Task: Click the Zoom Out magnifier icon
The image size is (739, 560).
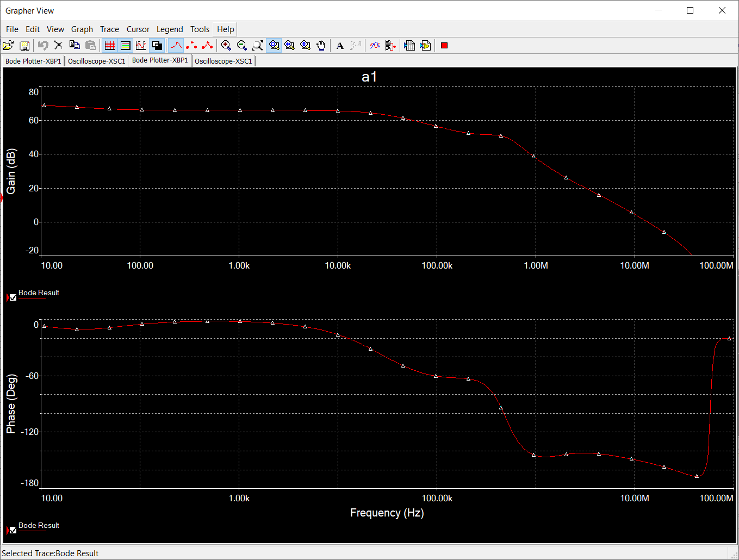Action: click(242, 46)
